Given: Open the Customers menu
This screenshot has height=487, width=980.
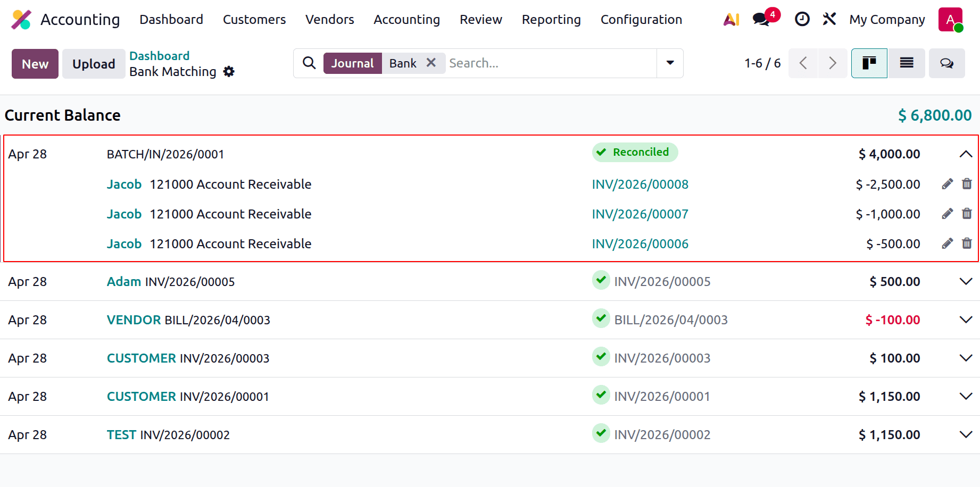Looking at the screenshot, I should (254, 20).
